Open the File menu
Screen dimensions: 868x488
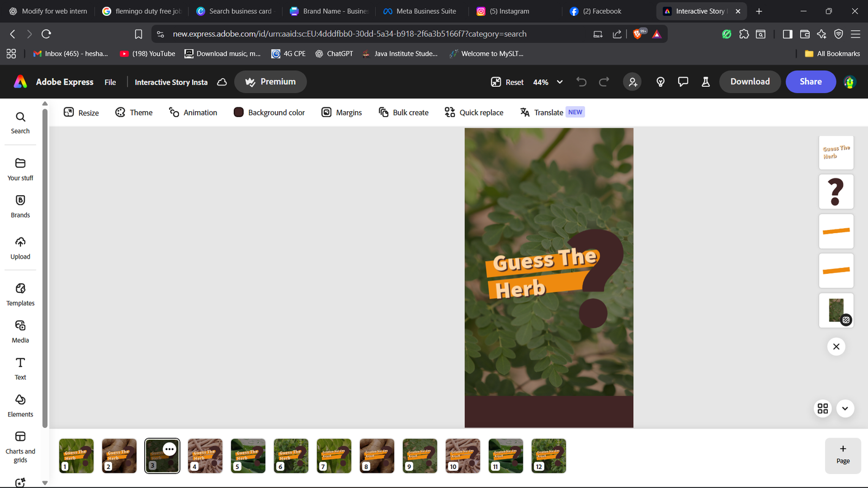click(x=110, y=82)
